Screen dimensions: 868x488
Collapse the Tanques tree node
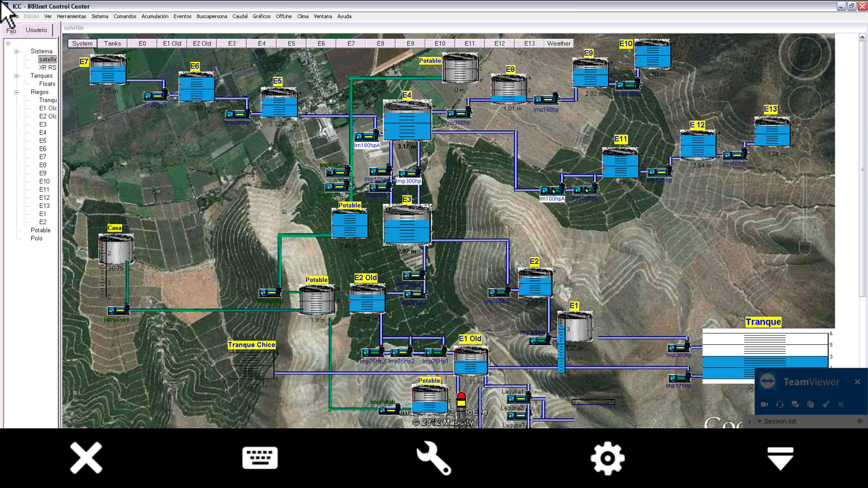click(x=16, y=76)
